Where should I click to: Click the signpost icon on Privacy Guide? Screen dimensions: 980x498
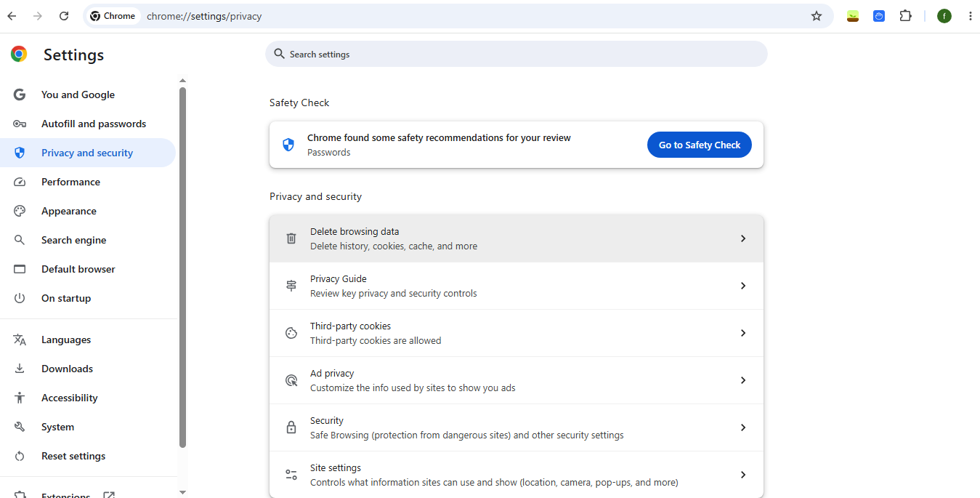(291, 286)
